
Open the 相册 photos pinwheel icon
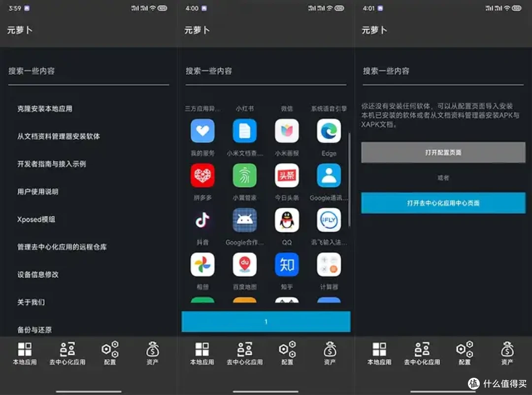[202, 264]
